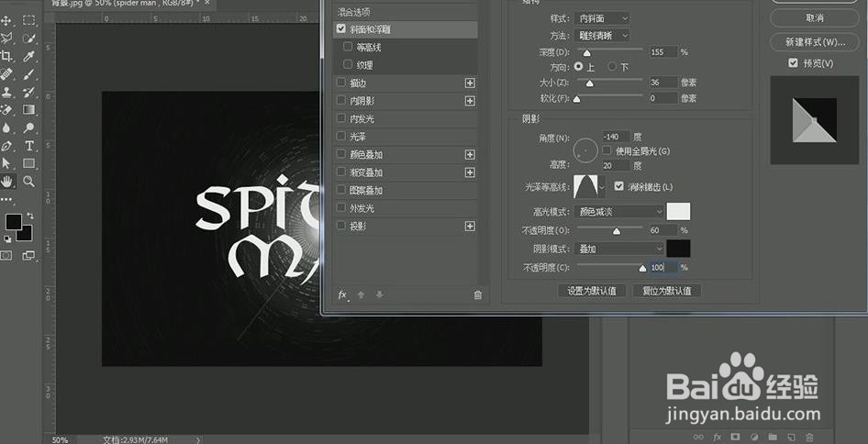Select the Hand tool
This screenshot has width=868, height=444.
(x=7, y=181)
